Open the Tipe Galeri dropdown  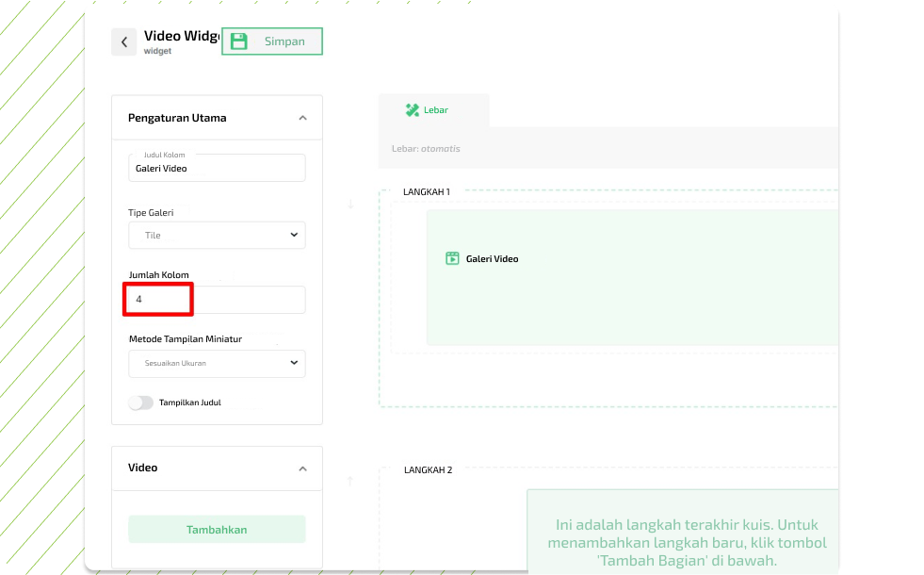(217, 235)
